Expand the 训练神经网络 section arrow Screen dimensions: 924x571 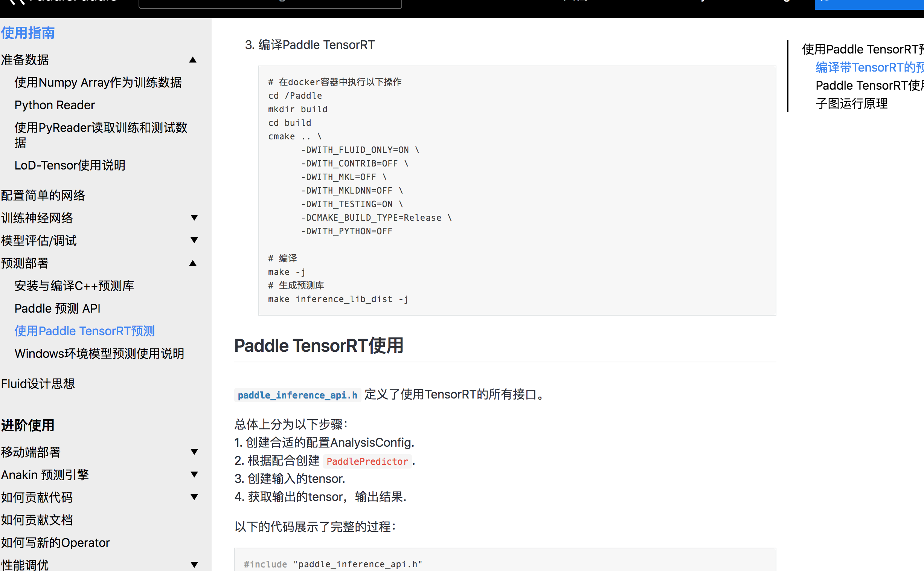coord(194,218)
